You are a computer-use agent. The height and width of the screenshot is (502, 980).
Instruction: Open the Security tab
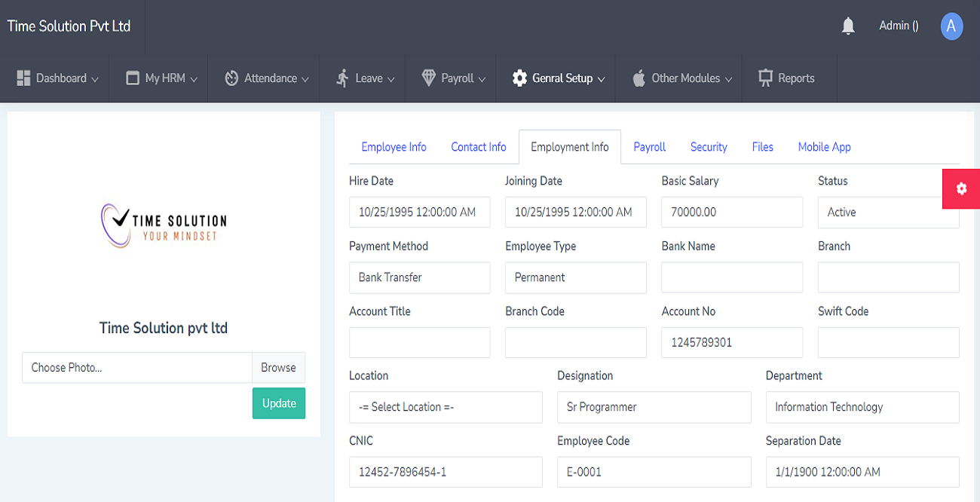(708, 147)
